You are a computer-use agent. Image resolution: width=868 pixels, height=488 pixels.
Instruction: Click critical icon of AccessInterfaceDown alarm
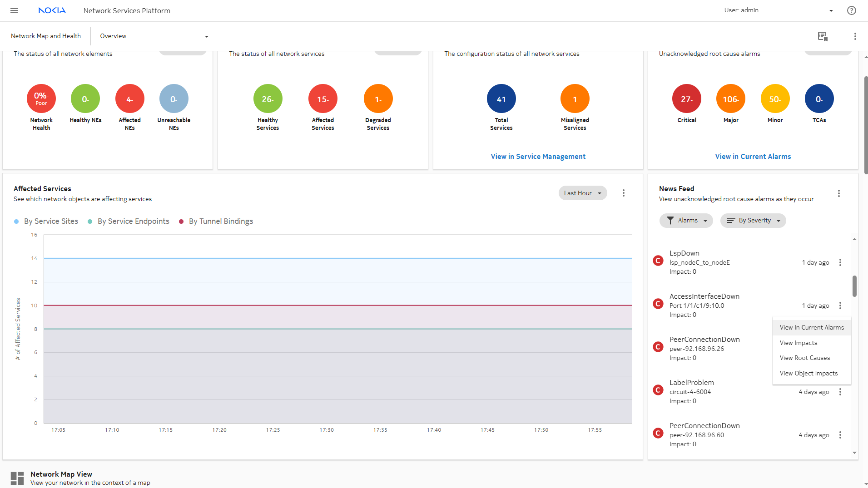(x=658, y=304)
